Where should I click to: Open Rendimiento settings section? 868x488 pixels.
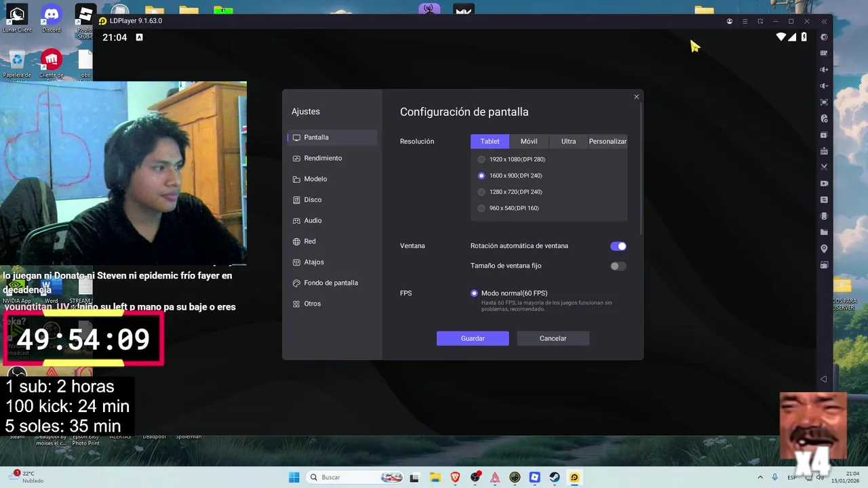[x=332, y=158]
